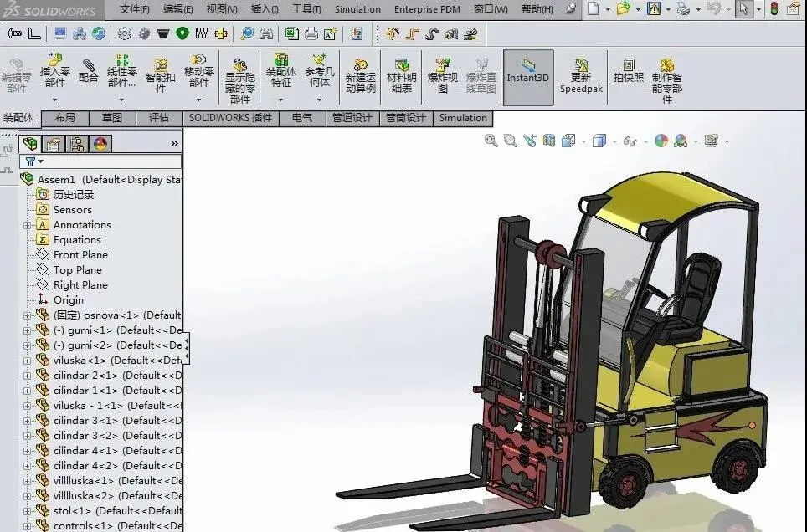
Task: Click Zoom to Fit magnifier in view toolbar
Action: [x=491, y=141]
